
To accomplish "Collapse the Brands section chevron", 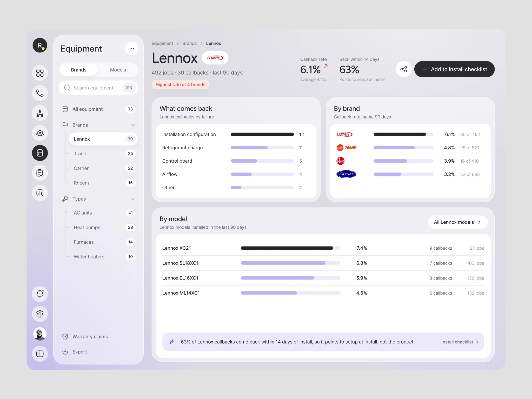I will (133, 125).
